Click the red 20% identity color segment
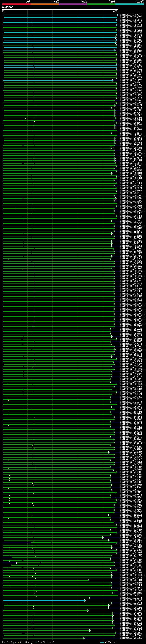The height and width of the screenshot is (644, 146). pos(16,4)
